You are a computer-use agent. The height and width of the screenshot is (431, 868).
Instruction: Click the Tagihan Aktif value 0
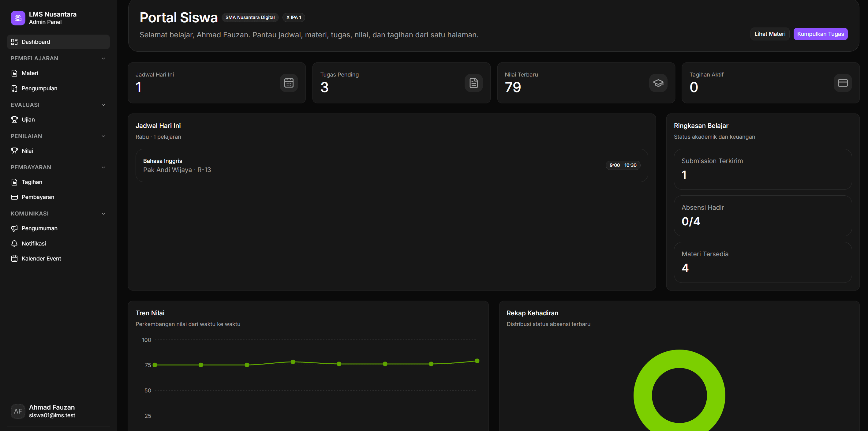[x=694, y=87]
